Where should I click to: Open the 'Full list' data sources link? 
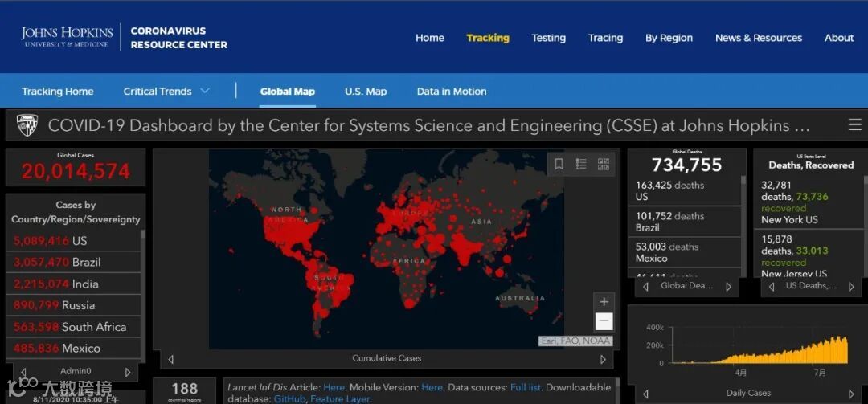coord(526,387)
